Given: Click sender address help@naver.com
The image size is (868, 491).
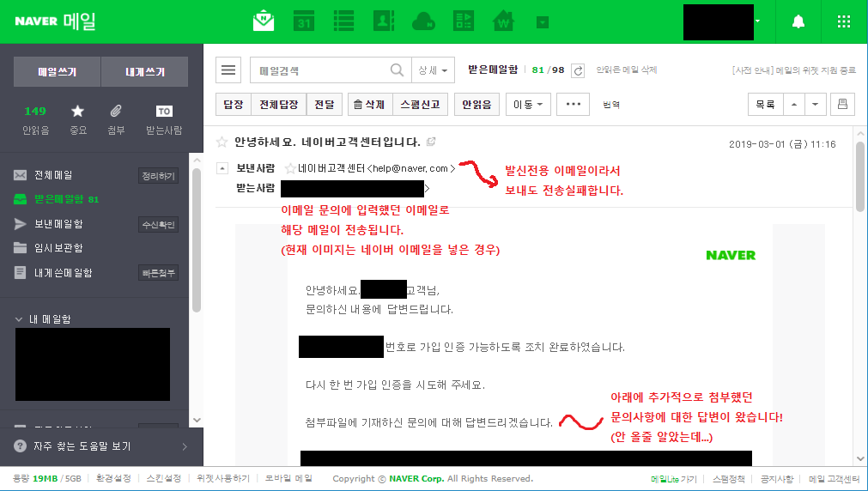Looking at the screenshot, I should (x=410, y=168).
